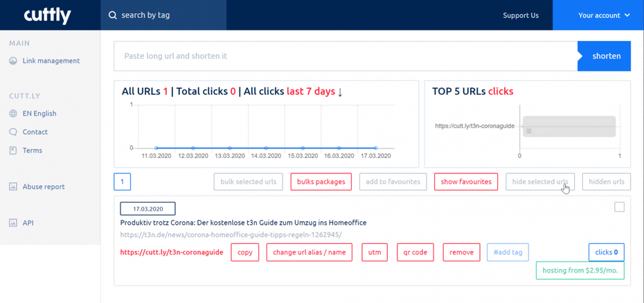Click hide selected urls button
Viewport: 644px width, 303px height.
(x=540, y=182)
